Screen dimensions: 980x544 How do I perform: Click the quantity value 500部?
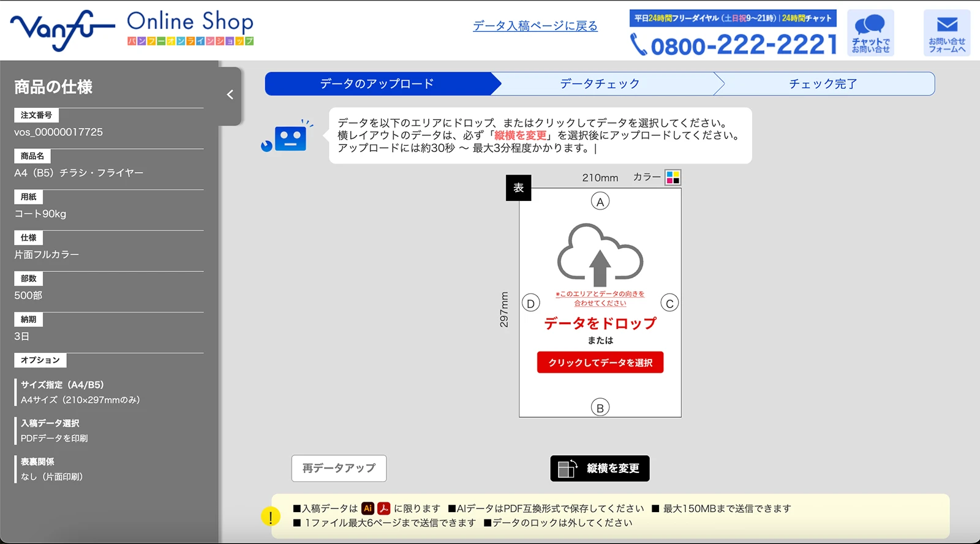click(x=28, y=295)
